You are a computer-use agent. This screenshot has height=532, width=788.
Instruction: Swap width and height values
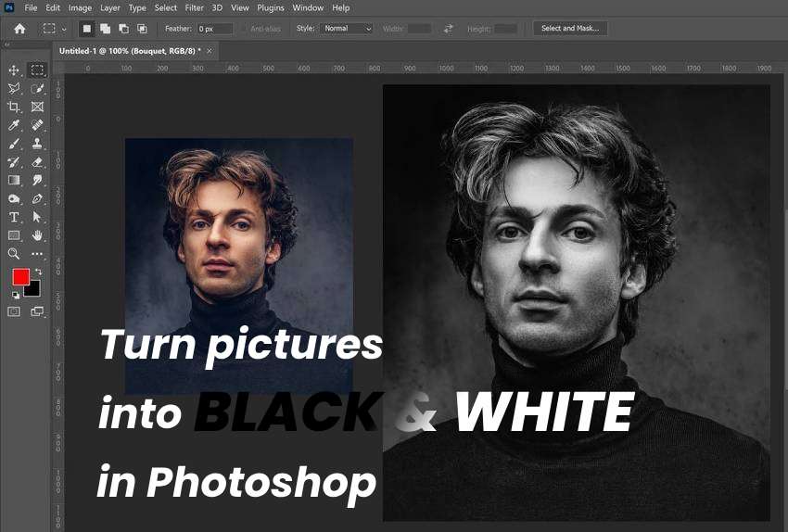click(449, 29)
